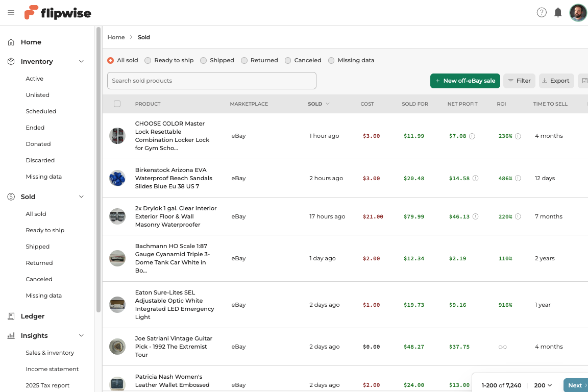Image resolution: width=588 pixels, height=392 pixels.
Task: Click info icon next to $7.08 net profit
Action: [472, 136]
